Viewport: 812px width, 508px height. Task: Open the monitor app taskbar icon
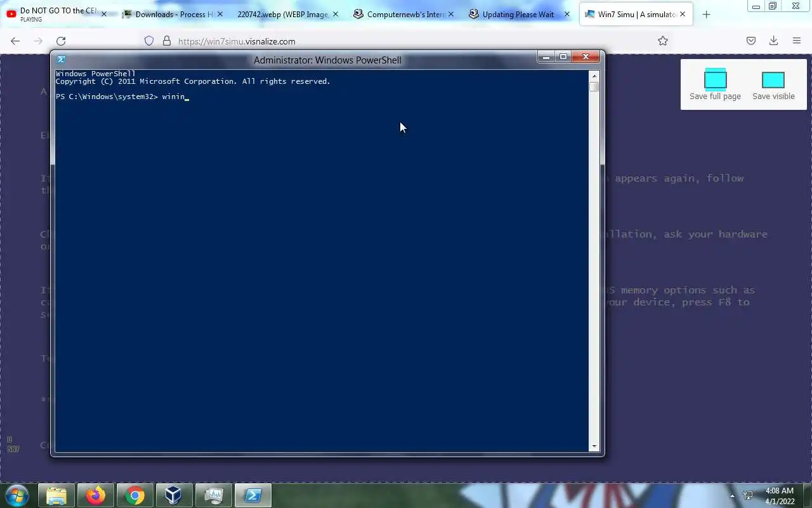(x=214, y=495)
